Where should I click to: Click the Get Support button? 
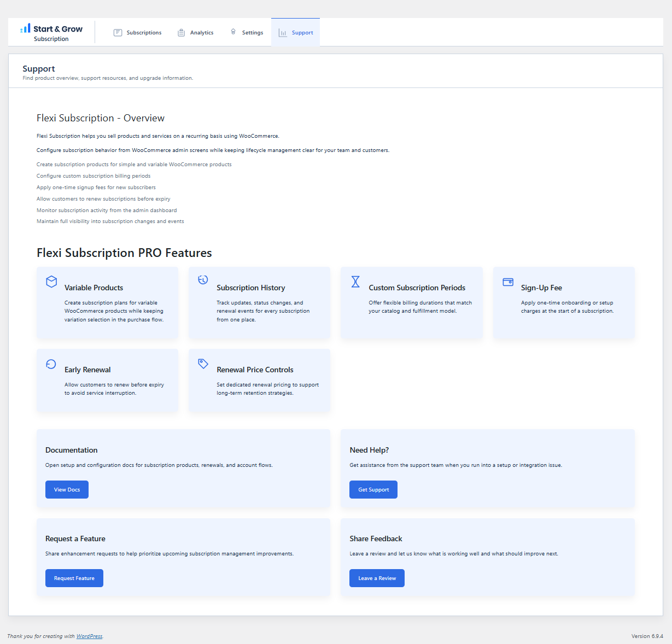(x=373, y=490)
